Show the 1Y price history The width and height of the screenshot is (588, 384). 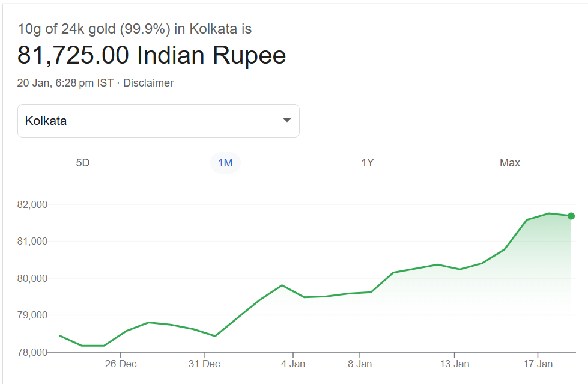pos(368,163)
